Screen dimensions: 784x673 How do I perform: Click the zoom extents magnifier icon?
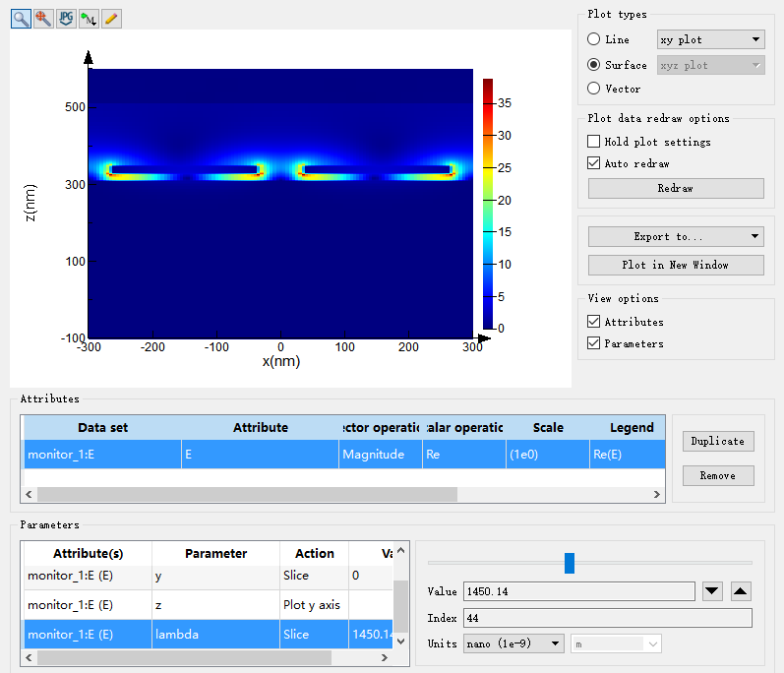[43, 19]
